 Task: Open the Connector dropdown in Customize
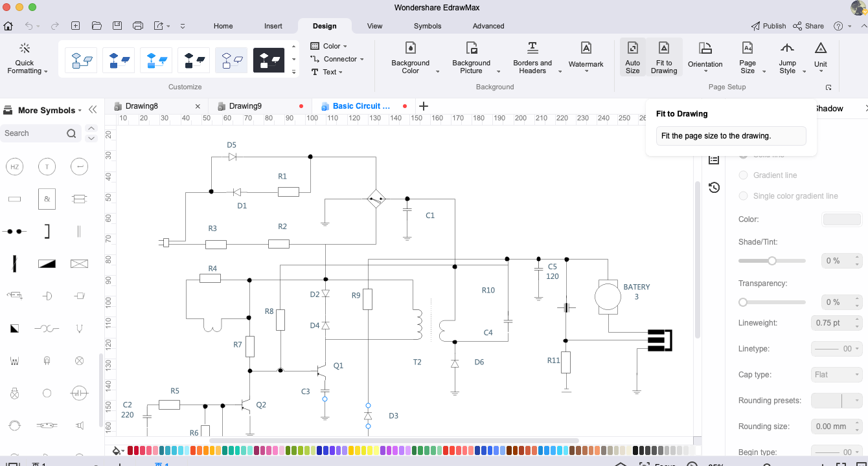coord(336,59)
